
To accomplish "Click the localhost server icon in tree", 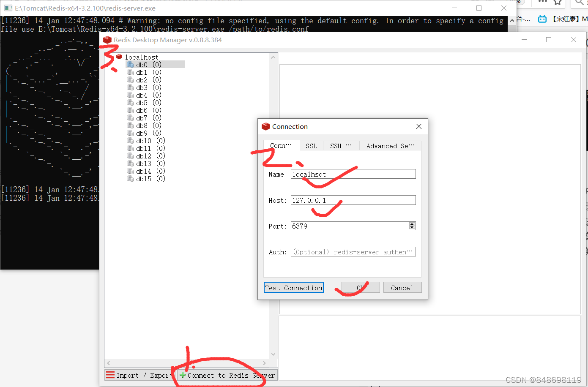I will [x=119, y=57].
